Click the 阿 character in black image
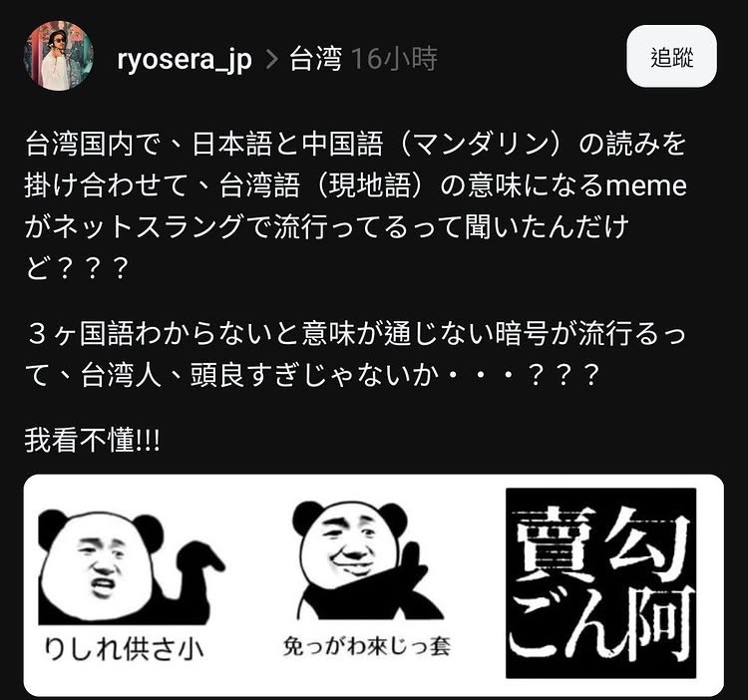Viewport: 748px width, 700px height. tap(660, 624)
